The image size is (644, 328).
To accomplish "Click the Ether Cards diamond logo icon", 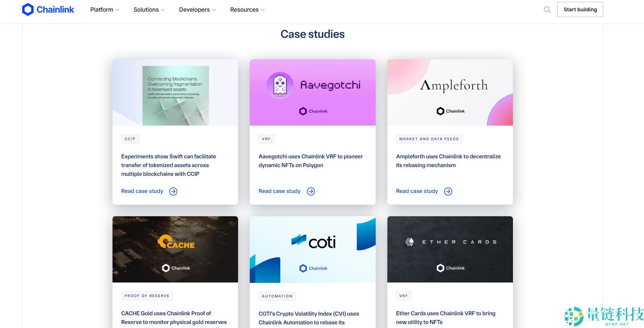I will [x=410, y=242].
